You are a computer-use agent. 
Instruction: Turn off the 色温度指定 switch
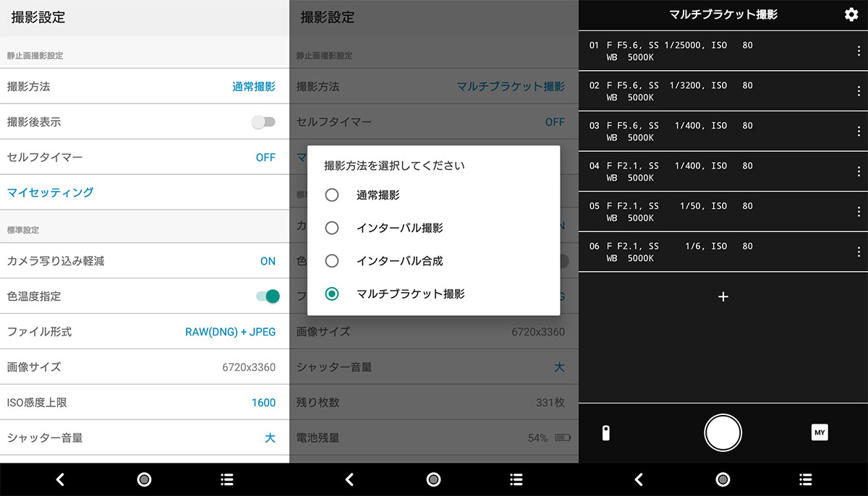(x=268, y=296)
